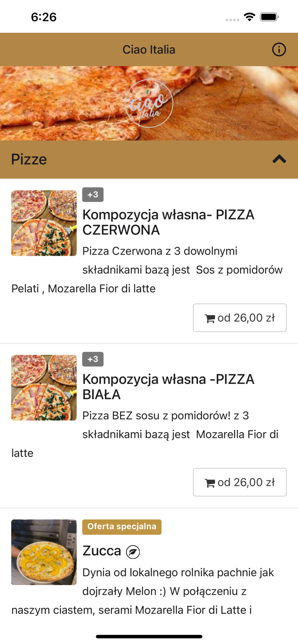Collapse the Pizze section with the chevron
Viewport: 298px width, 644px height.
[x=279, y=159]
